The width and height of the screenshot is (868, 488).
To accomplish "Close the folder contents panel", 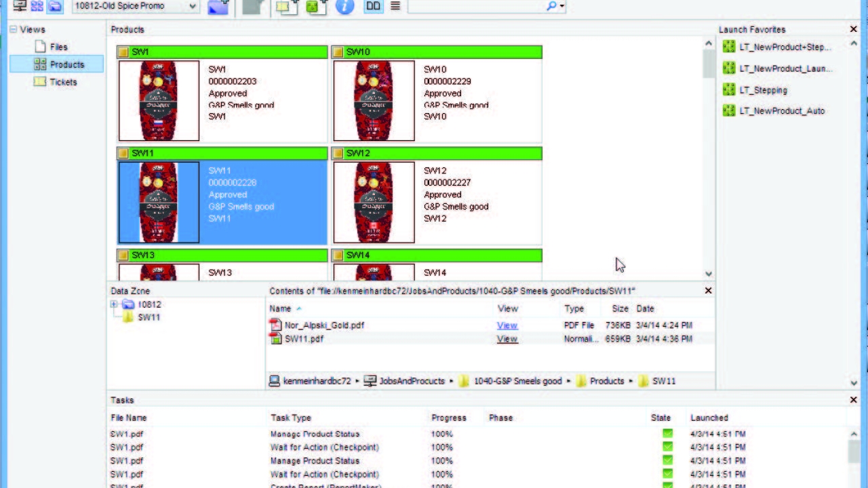I will (x=708, y=290).
